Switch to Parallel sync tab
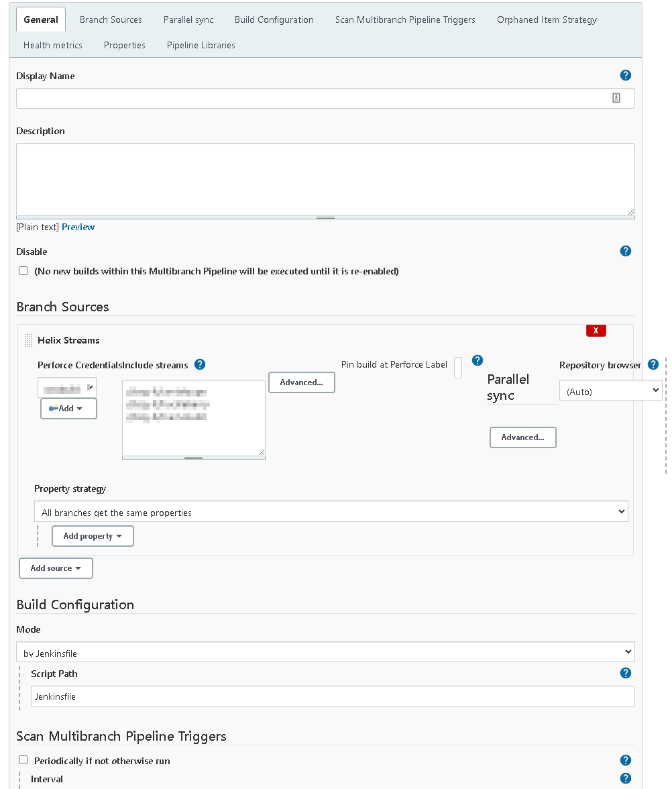672x789 pixels. coord(188,19)
